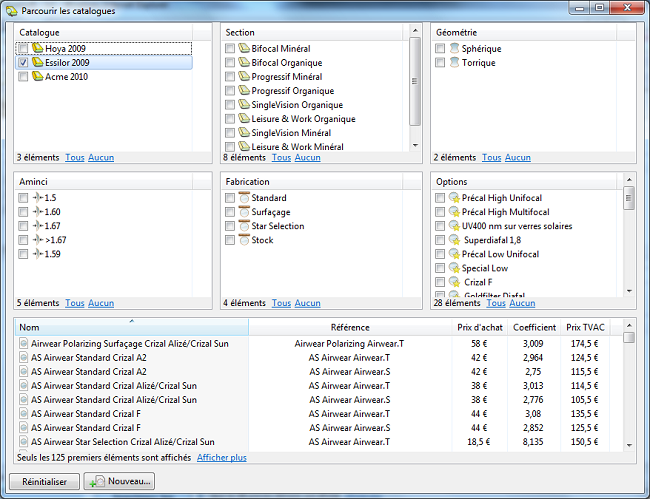Tick the >1.67 aminci checkbox

23,240
